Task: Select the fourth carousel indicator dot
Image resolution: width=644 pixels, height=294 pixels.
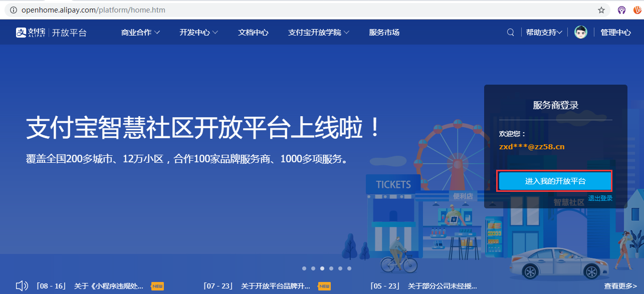Action: click(x=331, y=268)
